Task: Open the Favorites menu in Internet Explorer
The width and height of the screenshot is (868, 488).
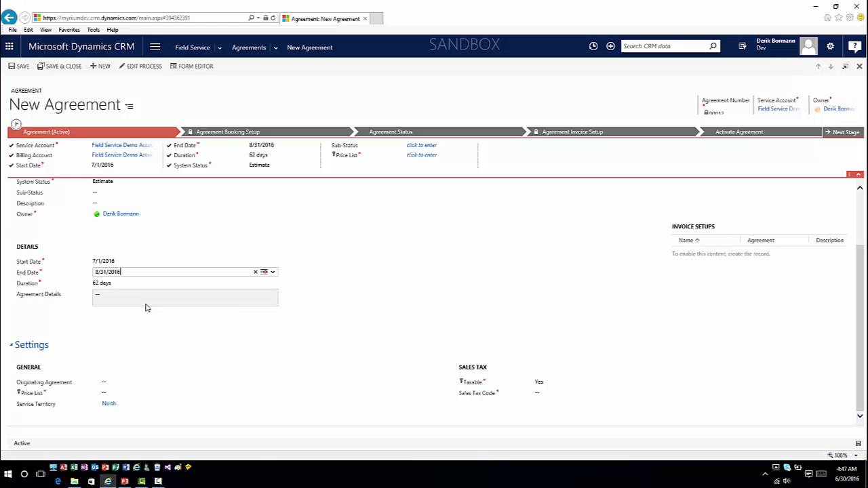Action: click(x=69, y=30)
